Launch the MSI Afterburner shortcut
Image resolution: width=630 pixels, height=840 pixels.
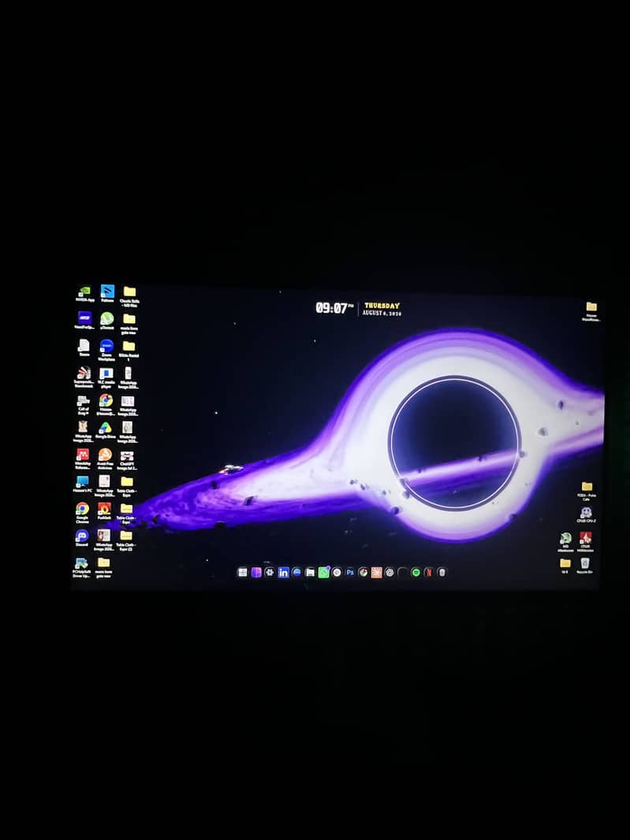tap(565, 541)
